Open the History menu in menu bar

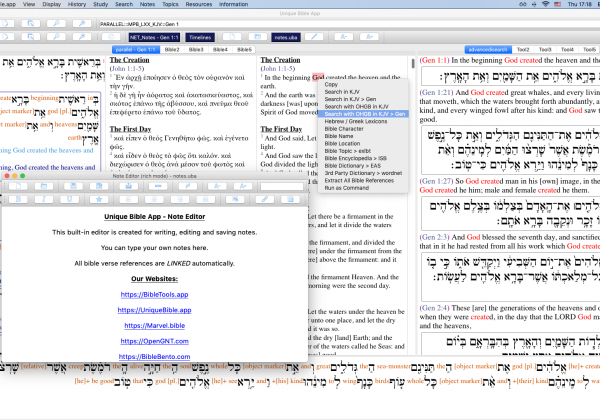point(77,4)
